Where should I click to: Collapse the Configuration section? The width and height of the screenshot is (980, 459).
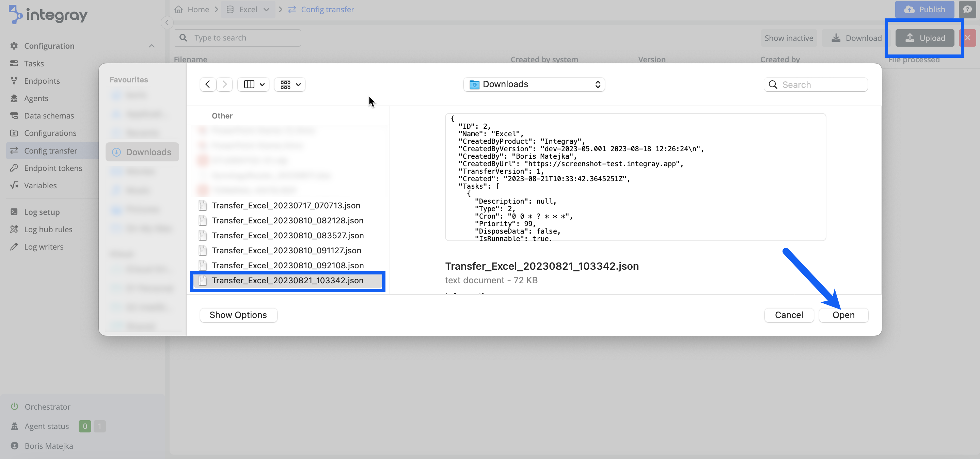click(x=152, y=46)
